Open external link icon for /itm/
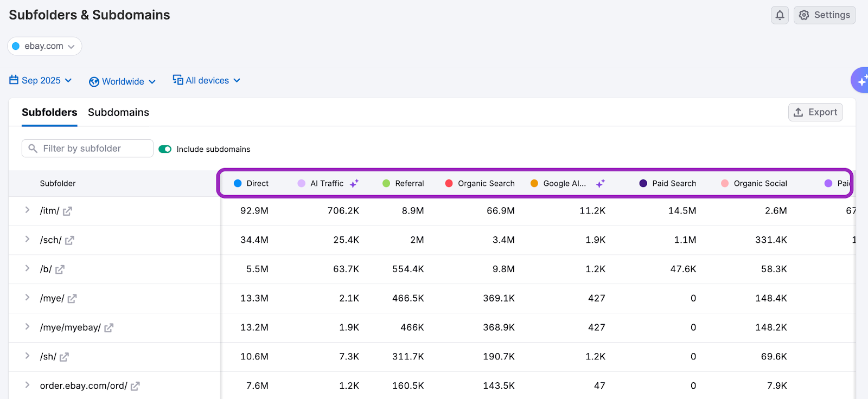868x399 pixels. click(67, 211)
